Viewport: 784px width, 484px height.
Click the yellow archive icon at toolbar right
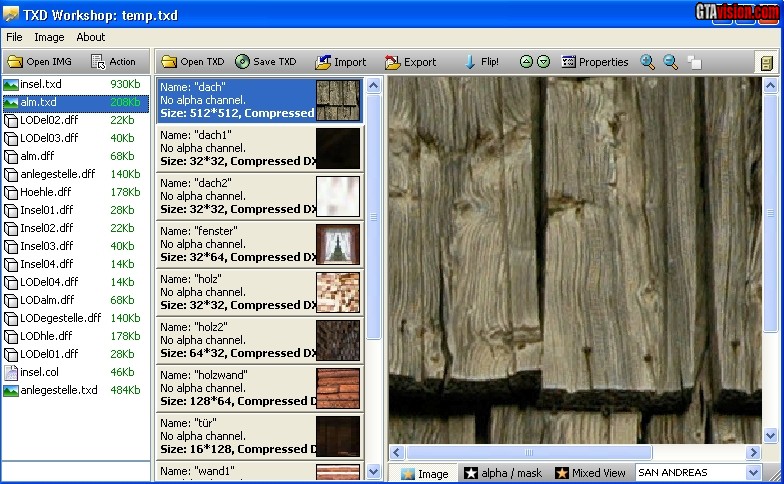point(766,62)
